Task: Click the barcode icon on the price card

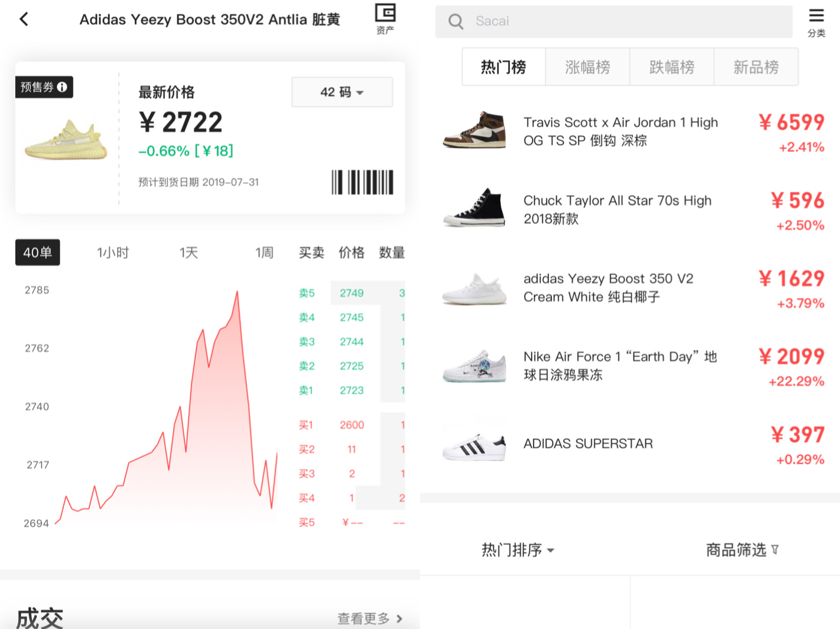Action: click(x=362, y=182)
